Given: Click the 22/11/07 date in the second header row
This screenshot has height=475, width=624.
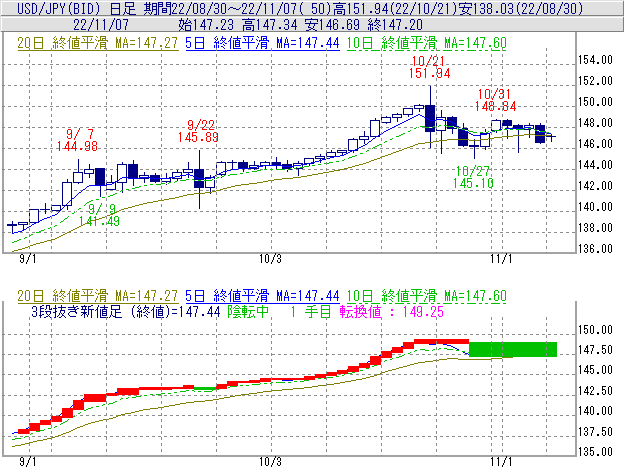Looking at the screenshot, I should pyautogui.click(x=101, y=25).
